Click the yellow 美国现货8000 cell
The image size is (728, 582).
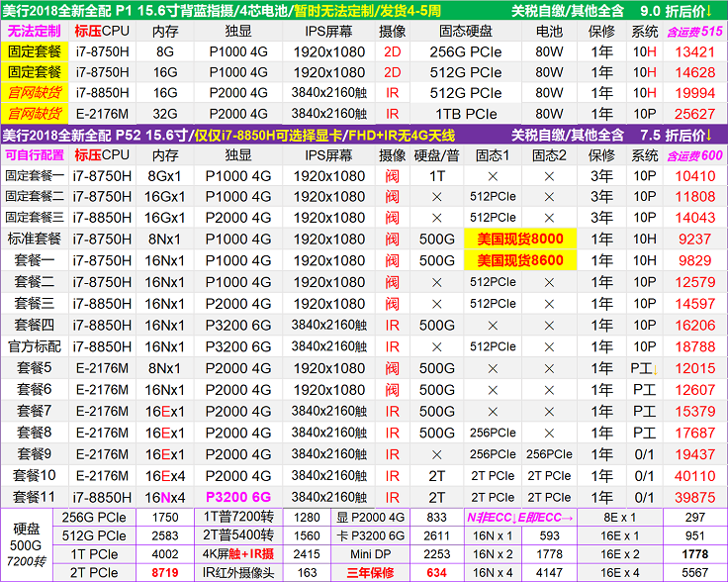520,239
